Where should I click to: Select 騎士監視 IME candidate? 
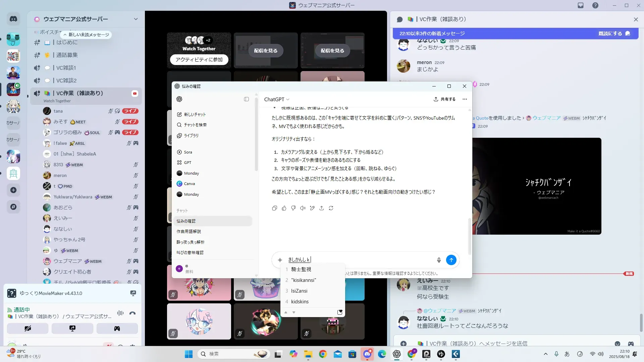(301, 269)
